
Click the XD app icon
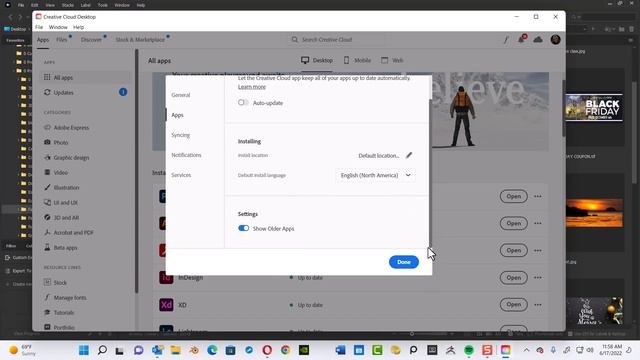(166, 304)
